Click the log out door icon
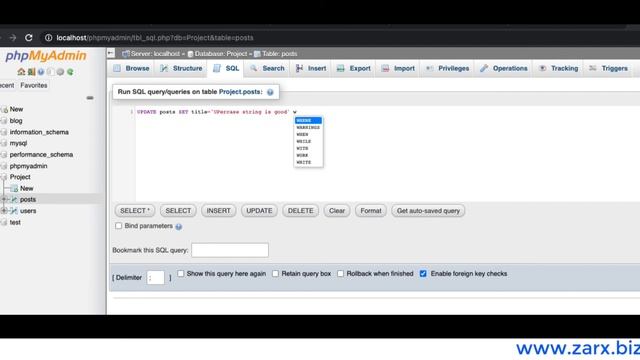Screen dimensions: 640x360 (x=31, y=72)
